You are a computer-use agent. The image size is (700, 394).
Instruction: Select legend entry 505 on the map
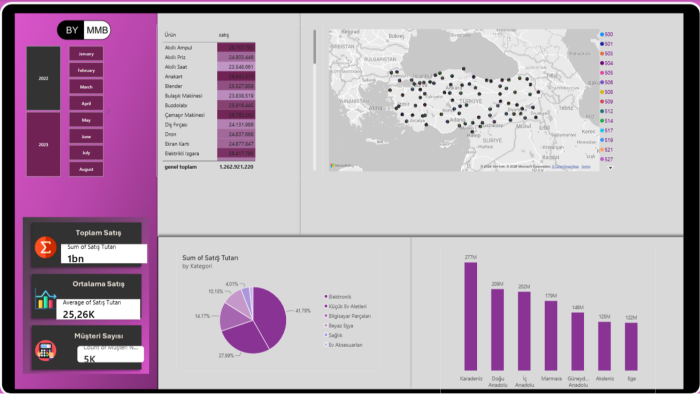(606, 73)
